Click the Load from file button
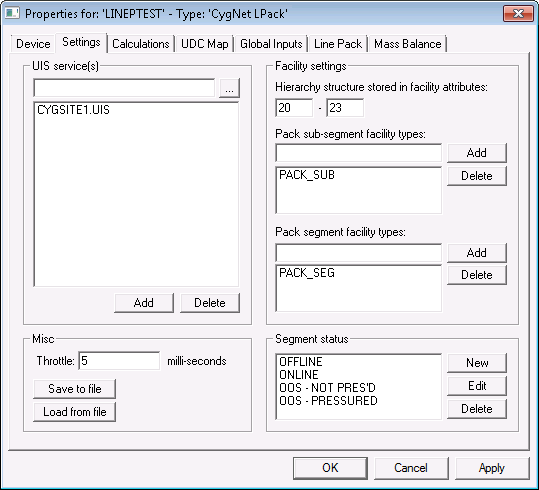The width and height of the screenshot is (539, 490). coord(75,412)
